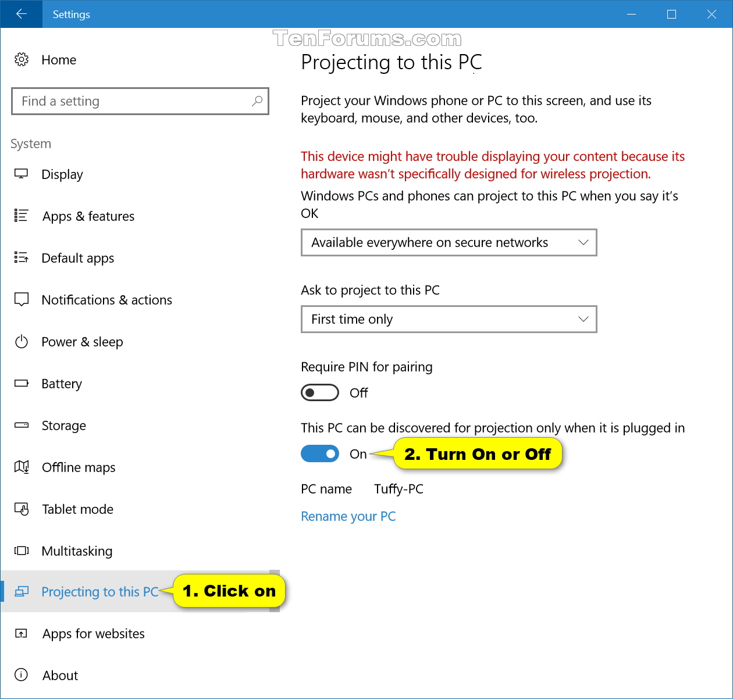Click the Rename your PC link
Screen dimensions: 733x700
click(x=348, y=516)
